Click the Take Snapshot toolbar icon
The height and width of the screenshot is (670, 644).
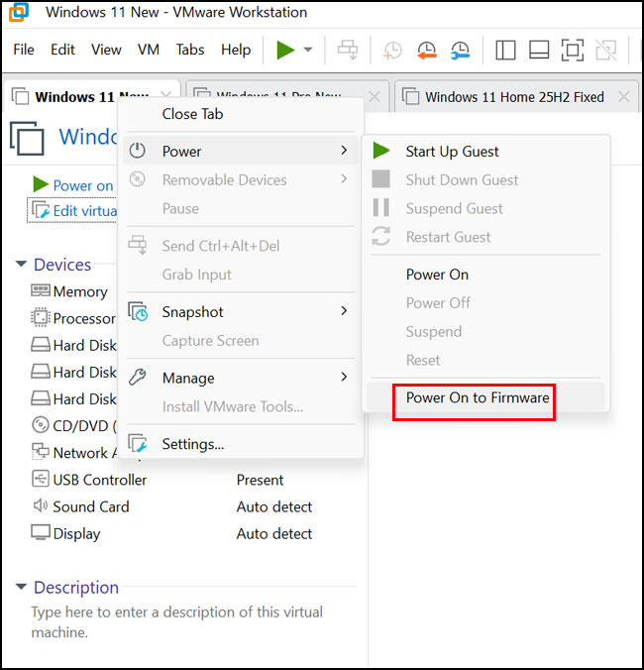point(391,50)
